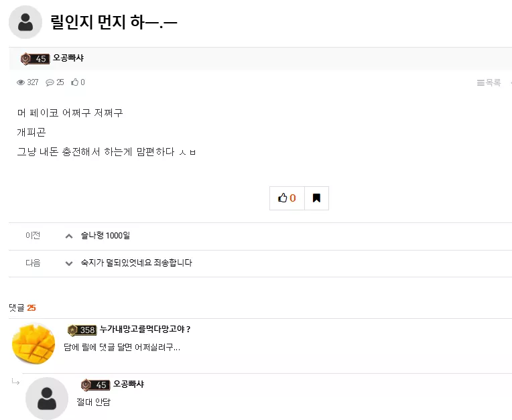Click the level 358 badge on the comment
The width and height of the screenshot is (512, 420).
(x=82, y=330)
